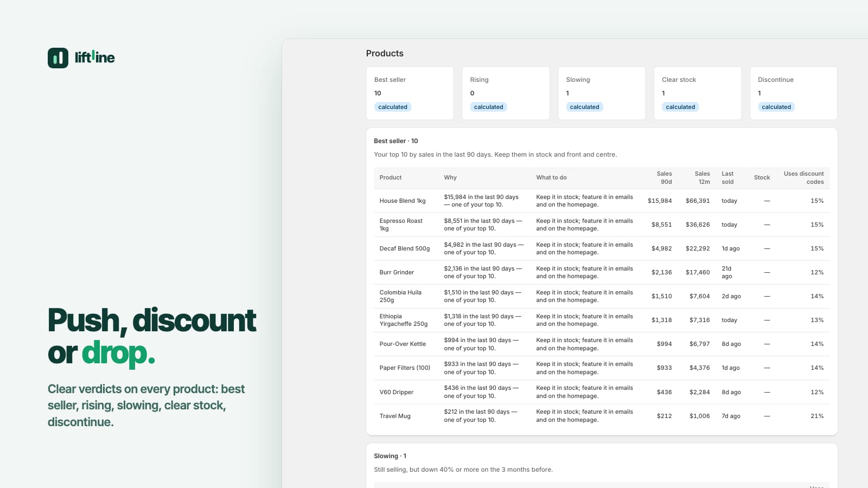Image resolution: width=868 pixels, height=488 pixels.
Task: Select the Espresso Roast 1kg product
Action: coord(401,224)
